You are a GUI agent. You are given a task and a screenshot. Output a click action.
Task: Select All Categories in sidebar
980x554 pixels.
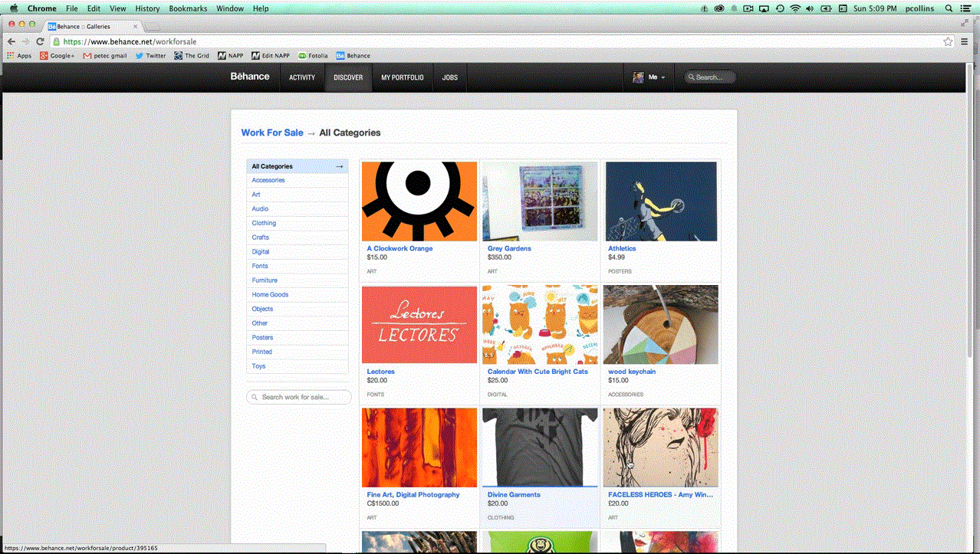[298, 166]
